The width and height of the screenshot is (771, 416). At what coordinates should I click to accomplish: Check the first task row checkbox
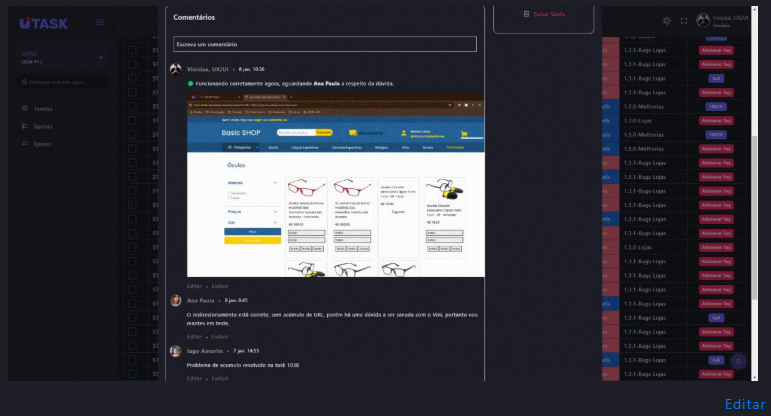coord(131,49)
